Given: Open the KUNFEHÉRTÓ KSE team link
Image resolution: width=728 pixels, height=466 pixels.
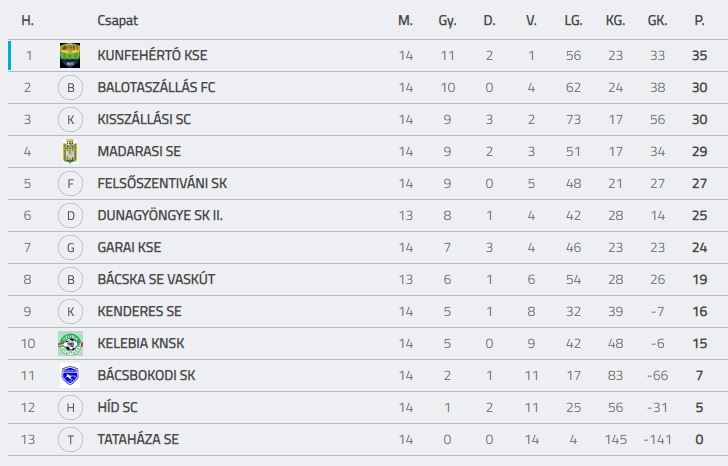Looking at the screenshot, I should point(152,55).
